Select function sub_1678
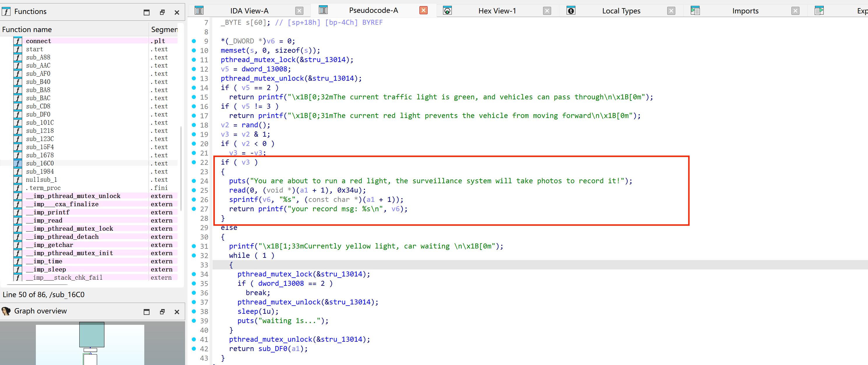Image resolution: width=868 pixels, height=365 pixels. pyautogui.click(x=89, y=155)
